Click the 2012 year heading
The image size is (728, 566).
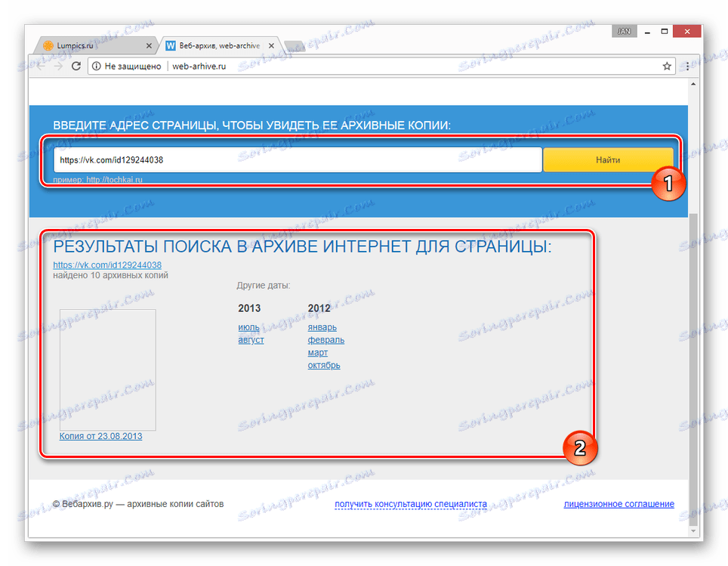[x=319, y=308]
